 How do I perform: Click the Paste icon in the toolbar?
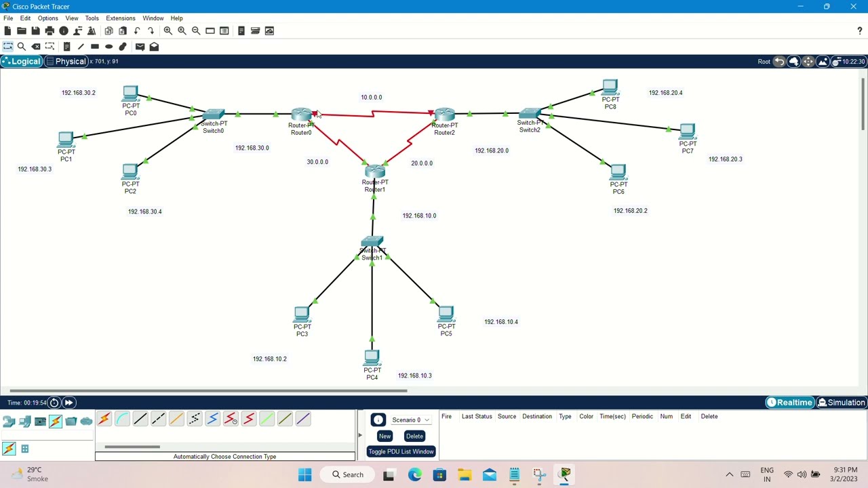coord(123,30)
